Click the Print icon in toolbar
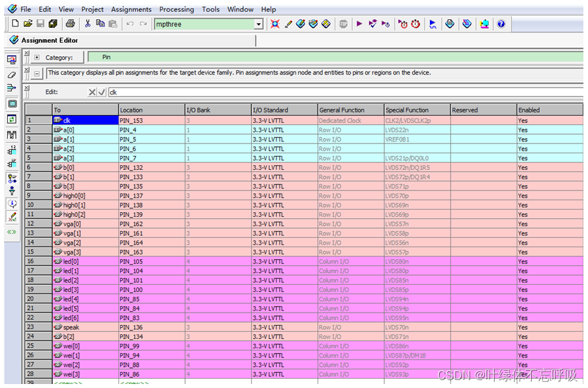 click(x=70, y=24)
